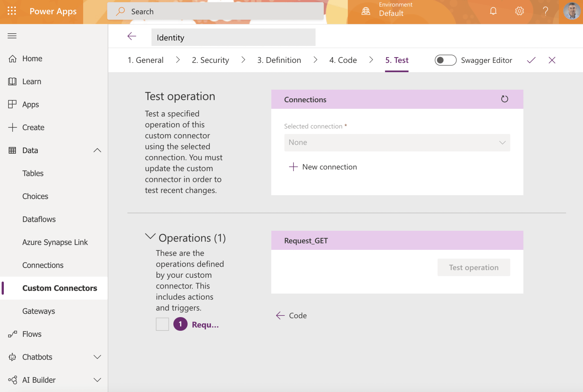Click the Request_GET panel header
Screen dimensions: 583x392
point(397,240)
